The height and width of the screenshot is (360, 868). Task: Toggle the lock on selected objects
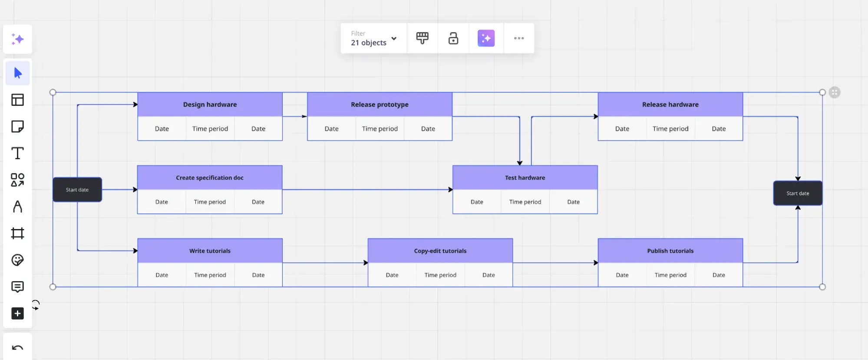click(x=453, y=38)
